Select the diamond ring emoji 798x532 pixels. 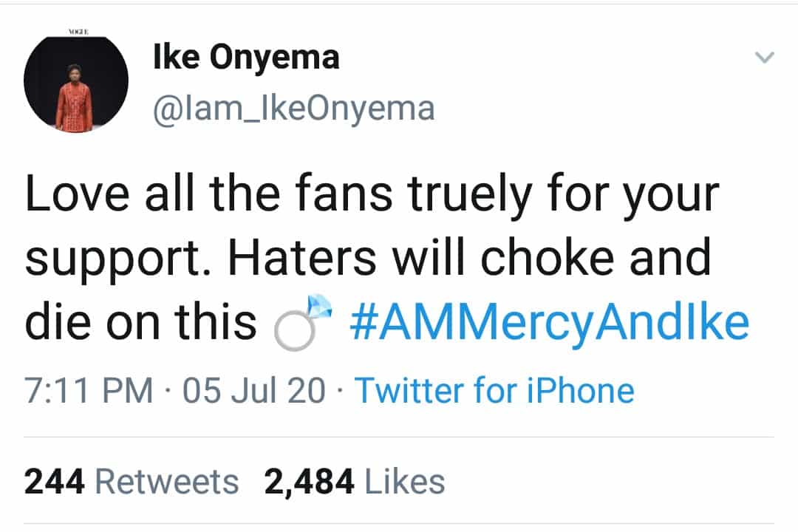pyautogui.click(x=298, y=321)
